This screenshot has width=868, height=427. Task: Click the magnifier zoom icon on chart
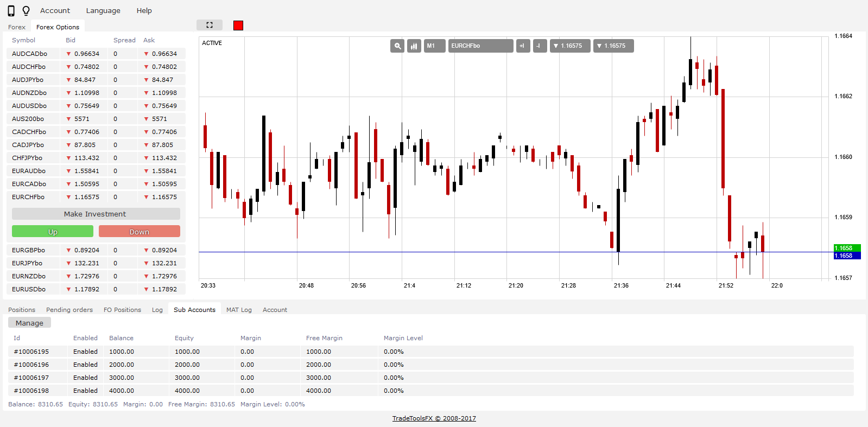click(x=397, y=46)
